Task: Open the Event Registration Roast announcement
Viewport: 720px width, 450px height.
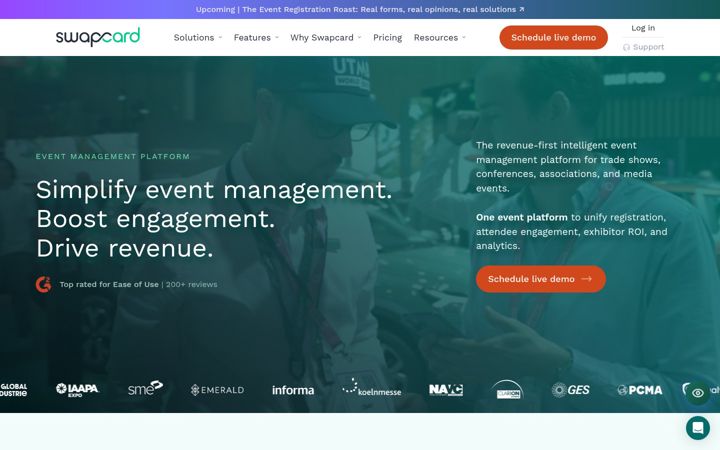Action: (360, 9)
